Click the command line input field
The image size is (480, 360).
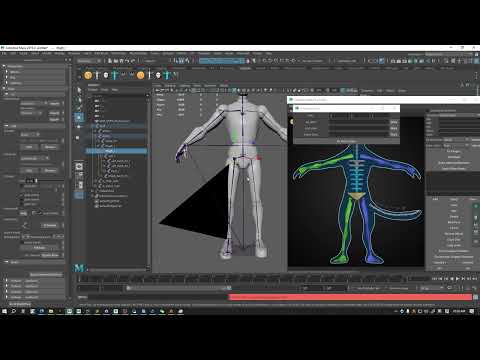click(x=158, y=297)
